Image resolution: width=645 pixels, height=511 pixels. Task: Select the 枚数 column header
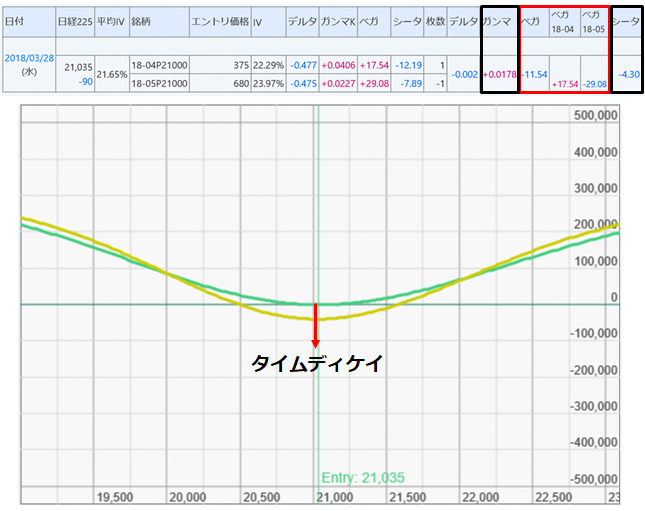[x=435, y=21]
